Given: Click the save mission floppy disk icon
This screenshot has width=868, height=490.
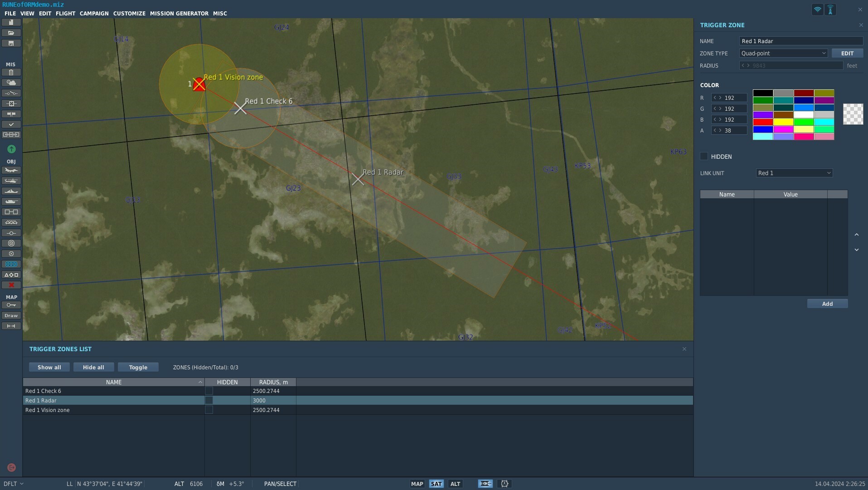Looking at the screenshot, I should pos(11,44).
